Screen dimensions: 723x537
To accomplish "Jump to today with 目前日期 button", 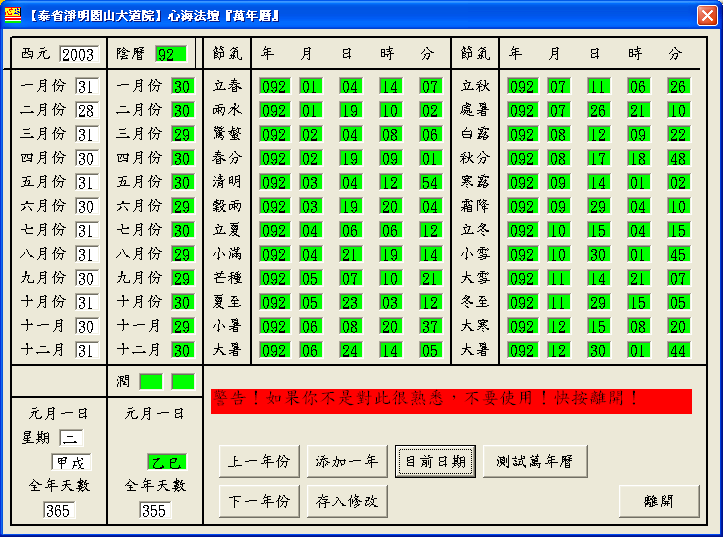I will click(x=435, y=461).
